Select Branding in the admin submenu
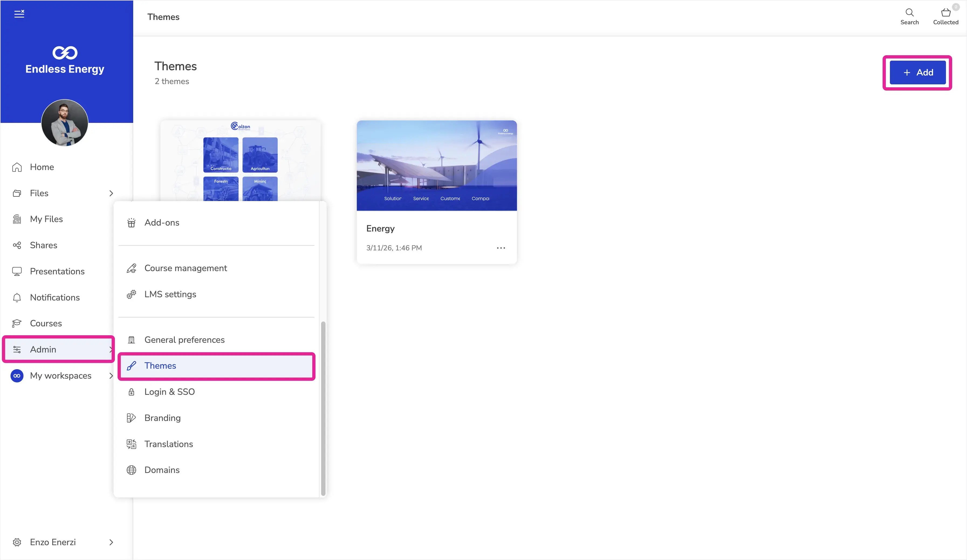This screenshot has width=967, height=560. point(162,418)
